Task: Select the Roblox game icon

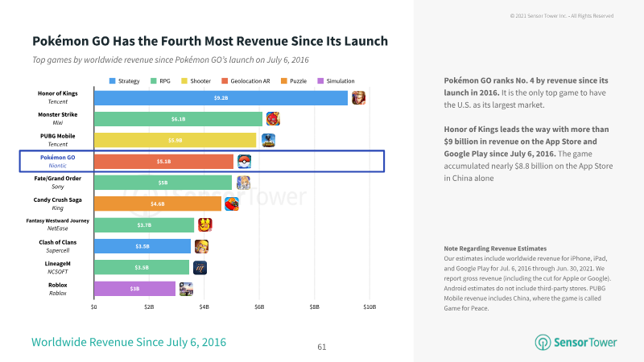Action: tap(186, 289)
